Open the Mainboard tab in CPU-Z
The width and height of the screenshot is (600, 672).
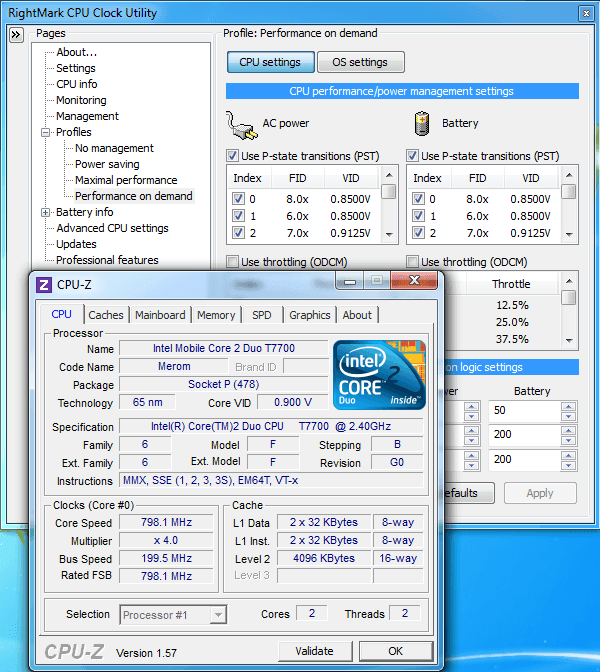(x=160, y=315)
